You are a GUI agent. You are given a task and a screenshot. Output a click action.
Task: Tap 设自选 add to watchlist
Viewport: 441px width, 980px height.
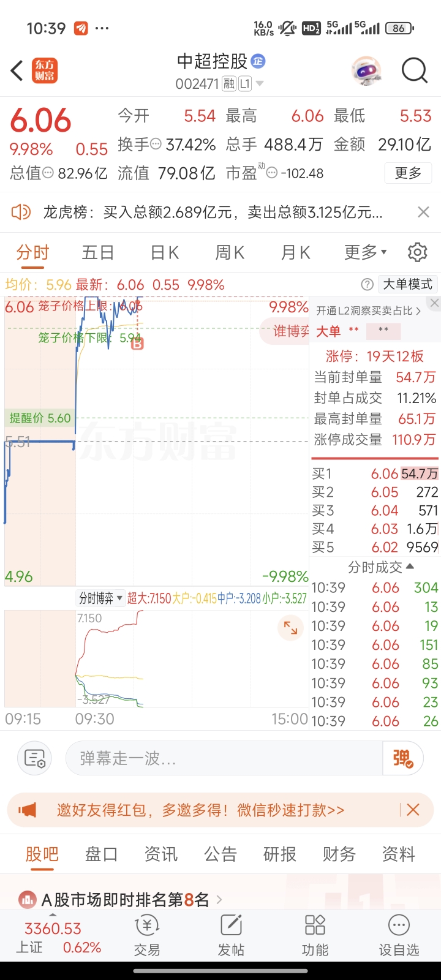coord(399,935)
